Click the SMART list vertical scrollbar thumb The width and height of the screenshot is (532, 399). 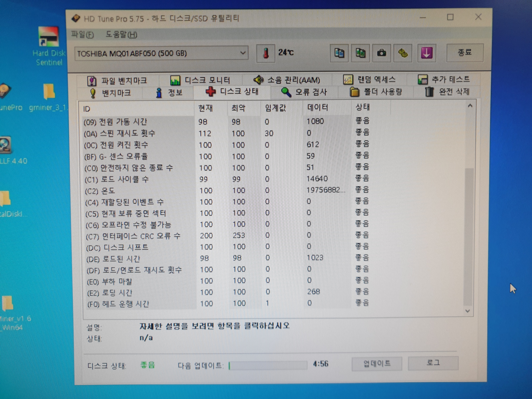pos(469,237)
